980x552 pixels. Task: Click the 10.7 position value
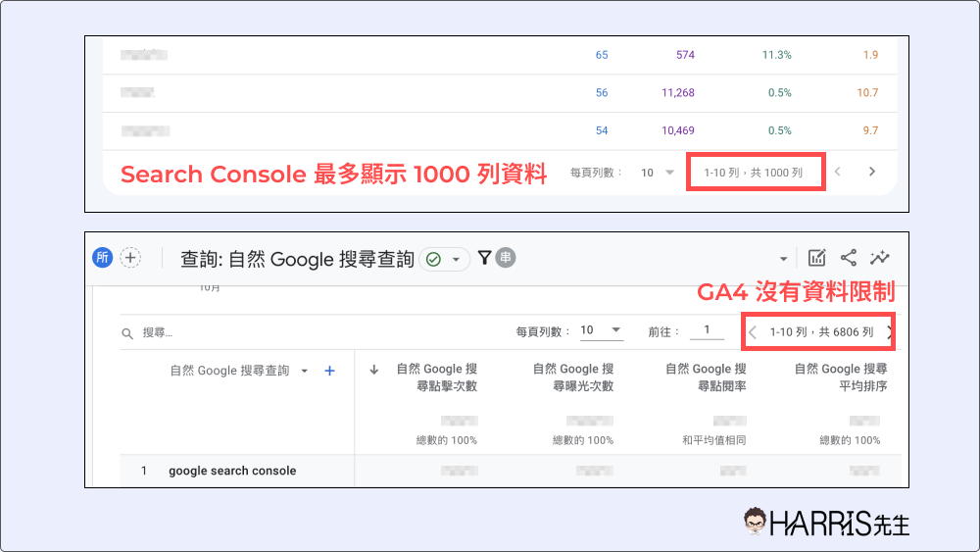867,92
